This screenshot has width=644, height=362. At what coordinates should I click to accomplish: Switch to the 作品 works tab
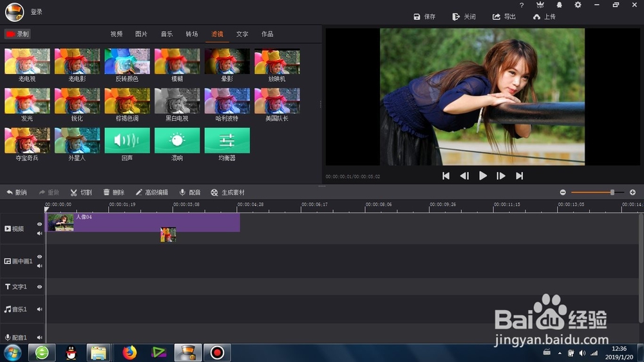267,34
